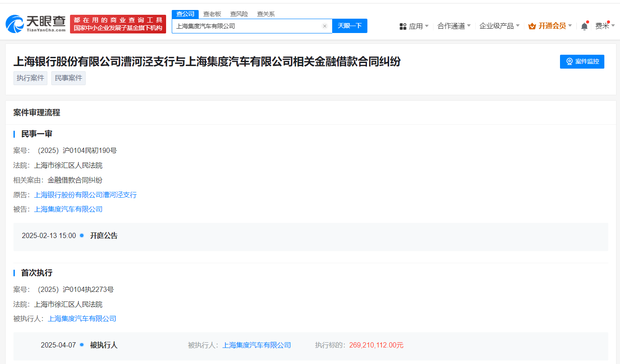Click the 2025-04-07 被执行人 timeline entry
This screenshot has width=620, height=364.
tap(103, 345)
